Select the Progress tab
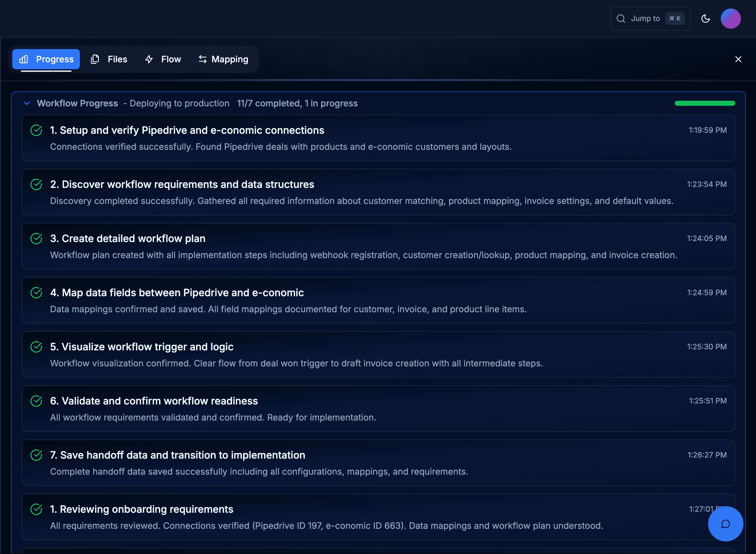Screen dimensions: 756x554 46,59
